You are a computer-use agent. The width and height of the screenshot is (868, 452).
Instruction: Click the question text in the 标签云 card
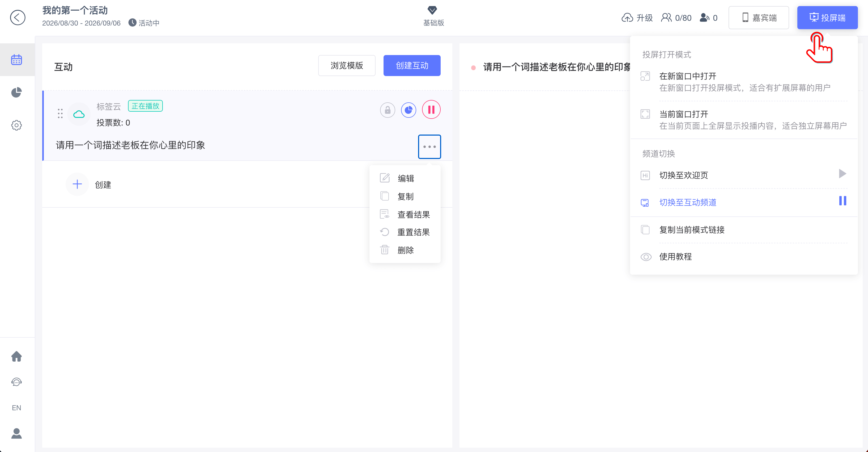[x=130, y=145]
